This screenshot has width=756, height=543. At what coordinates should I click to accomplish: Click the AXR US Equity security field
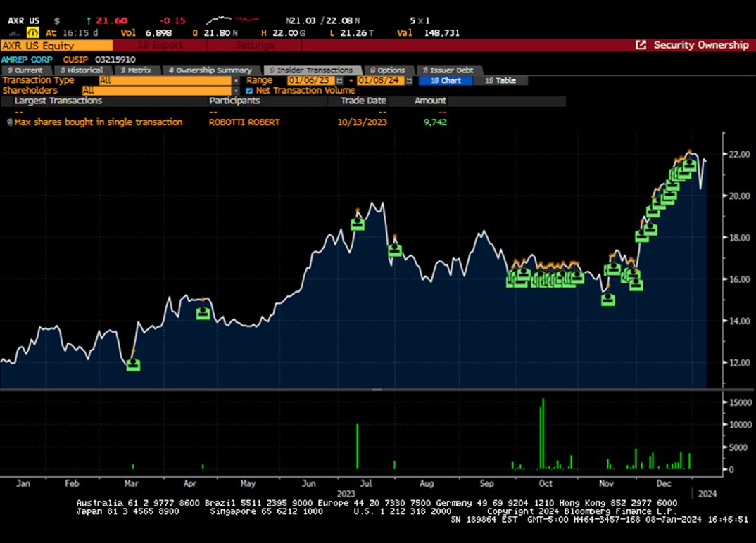[56, 45]
